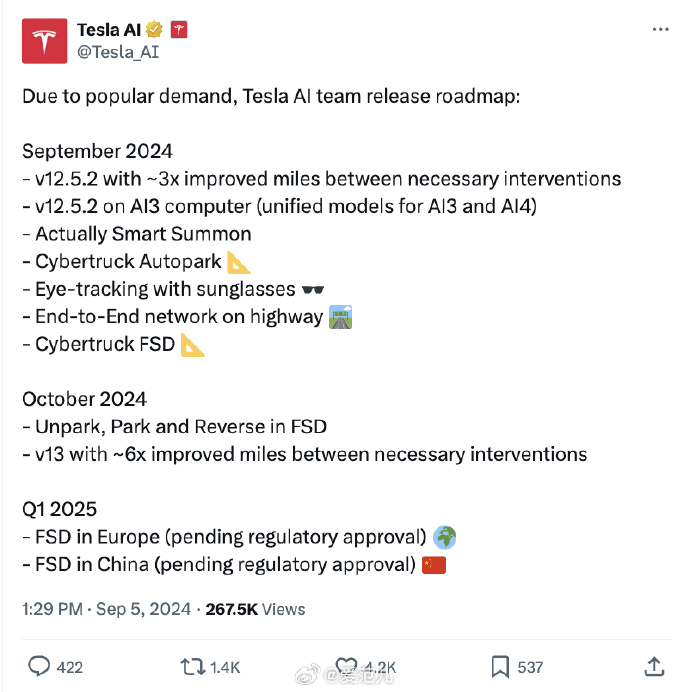Image resolution: width=690 pixels, height=692 pixels.
Task: Open the @Tesla_AI handle link
Action: coord(118,52)
